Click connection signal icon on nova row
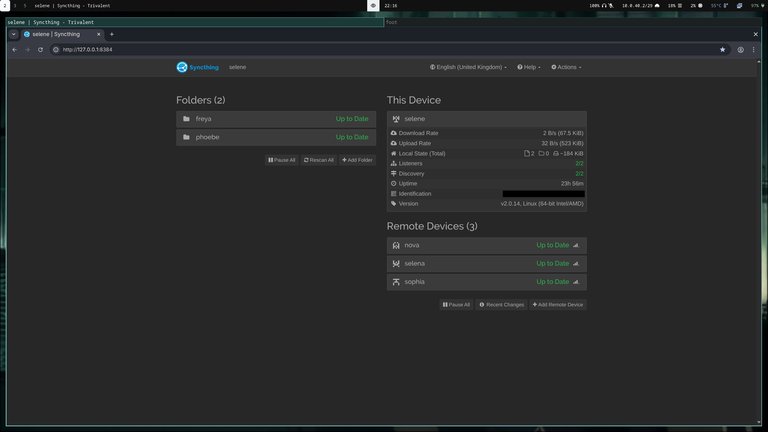 click(576, 245)
